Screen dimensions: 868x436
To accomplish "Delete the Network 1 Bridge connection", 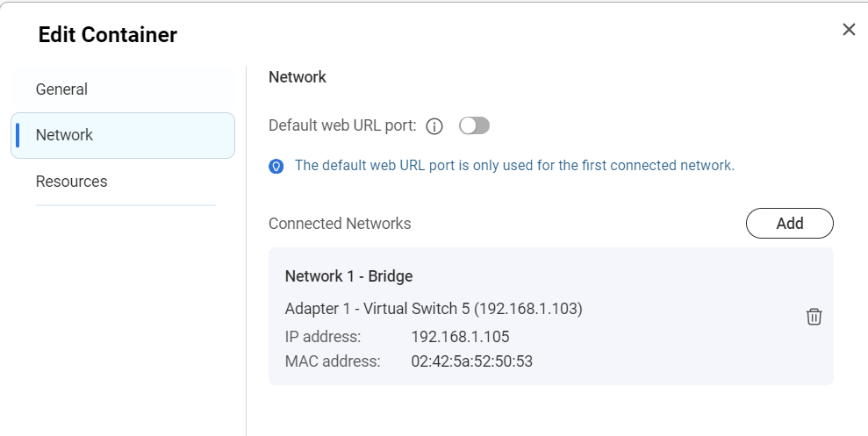I will [814, 317].
